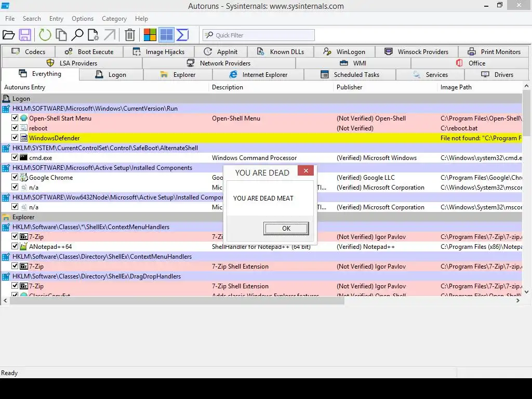Click the cmd.exe black console icon
Viewport: 532px width, 399px height.
click(24, 157)
